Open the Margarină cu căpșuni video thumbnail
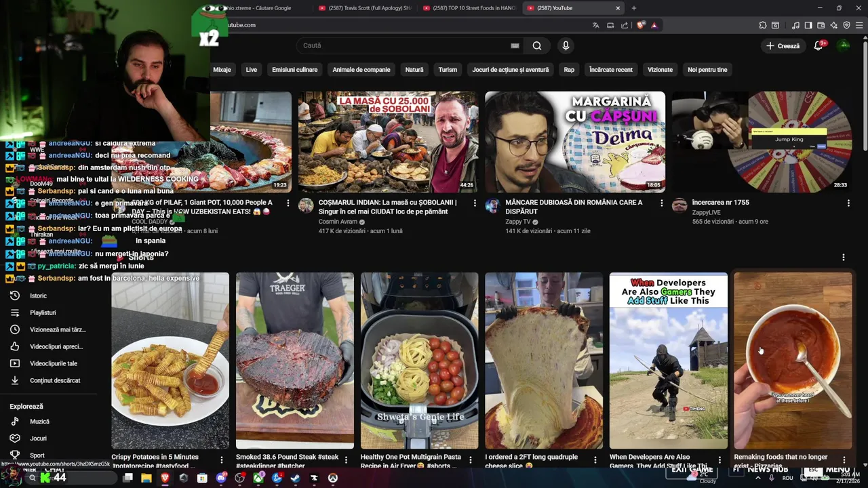Viewport: 868px width, 488px height. 575,142
